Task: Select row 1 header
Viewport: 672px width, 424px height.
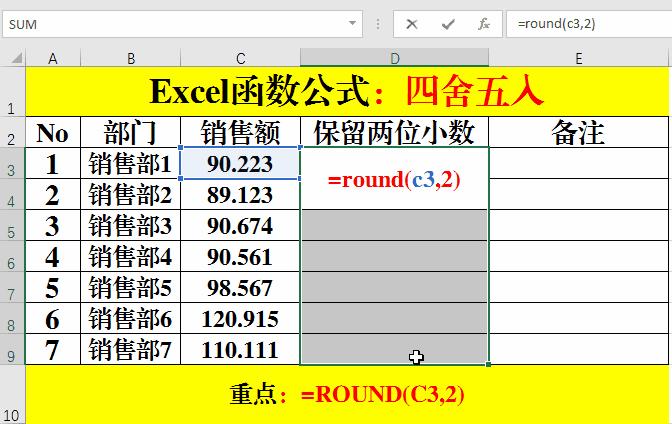Action: point(12,91)
